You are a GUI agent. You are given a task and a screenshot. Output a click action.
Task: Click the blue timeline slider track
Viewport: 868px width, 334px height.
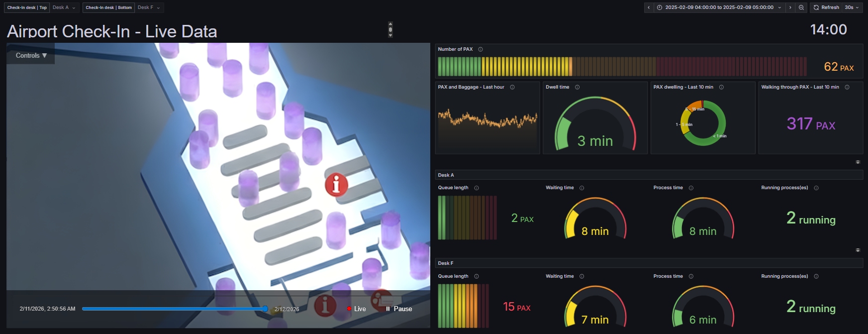[x=173, y=309]
